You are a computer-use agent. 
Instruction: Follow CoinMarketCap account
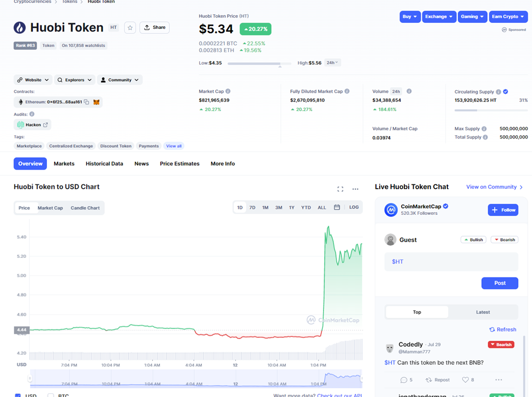[x=503, y=210]
